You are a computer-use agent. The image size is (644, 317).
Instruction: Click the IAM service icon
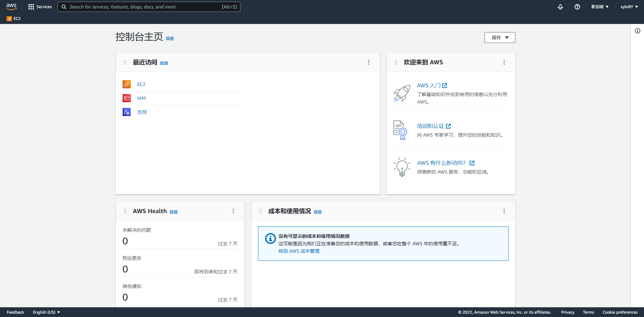click(x=127, y=98)
